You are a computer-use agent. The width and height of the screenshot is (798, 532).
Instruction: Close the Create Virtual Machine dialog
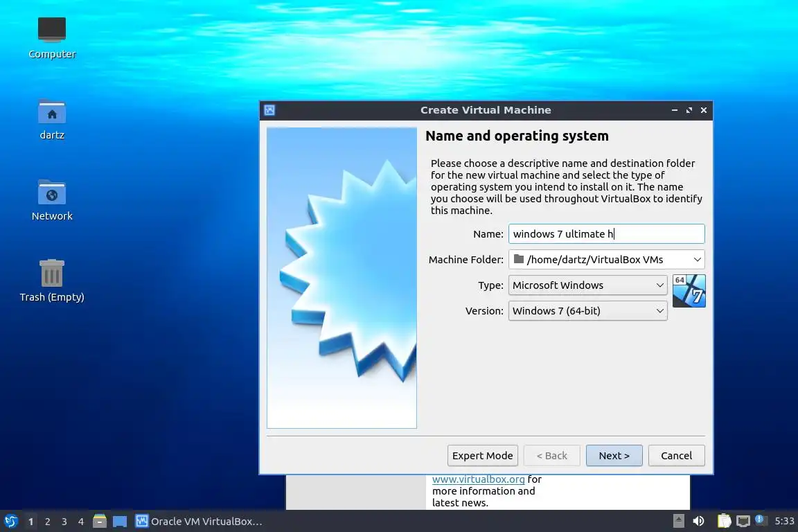coord(704,110)
